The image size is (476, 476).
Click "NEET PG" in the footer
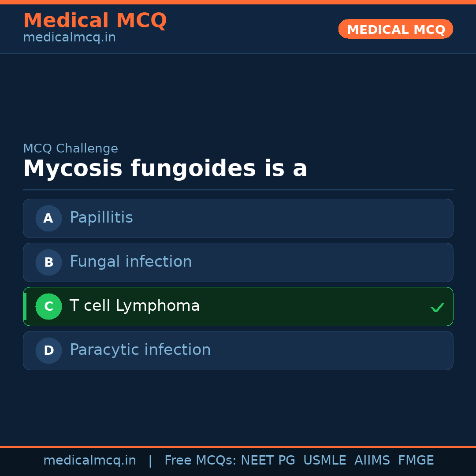tap(268, 461)
